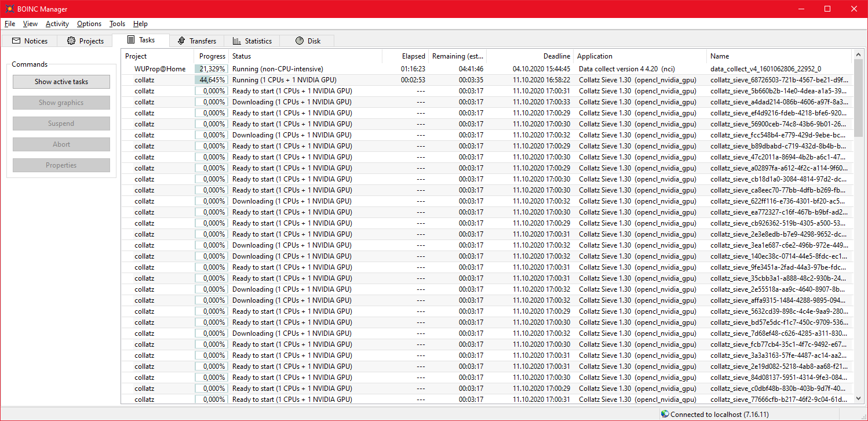The height and width of the screenshot is (421, 868).
Task: Select the task collatz_sieve_b89dbabd-c719
Action: click(778, 146)
